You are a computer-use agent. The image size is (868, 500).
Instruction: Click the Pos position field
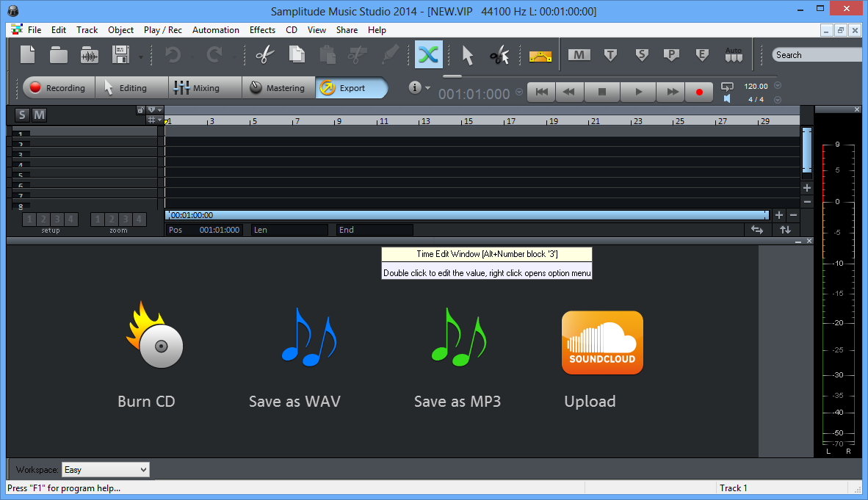[x=203, y=230]
